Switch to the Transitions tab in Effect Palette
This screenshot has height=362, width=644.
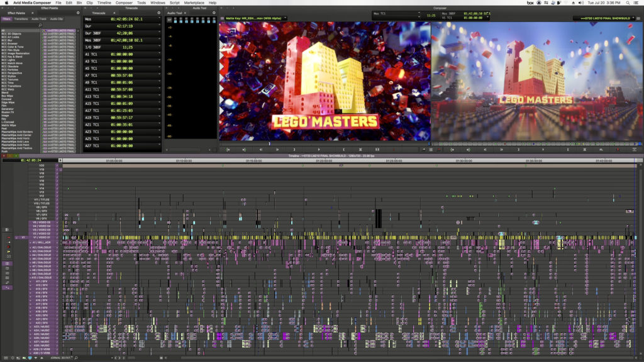point(21,19)
